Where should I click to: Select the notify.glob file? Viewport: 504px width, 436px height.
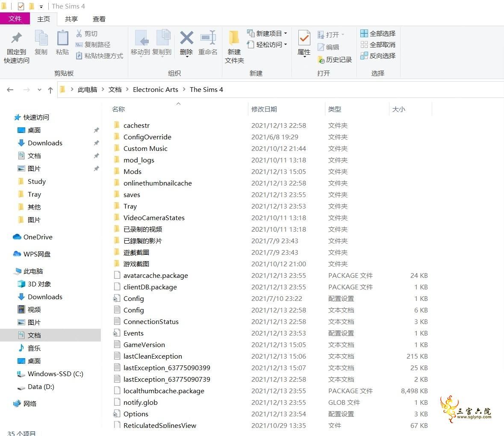[x=141, y=402]
